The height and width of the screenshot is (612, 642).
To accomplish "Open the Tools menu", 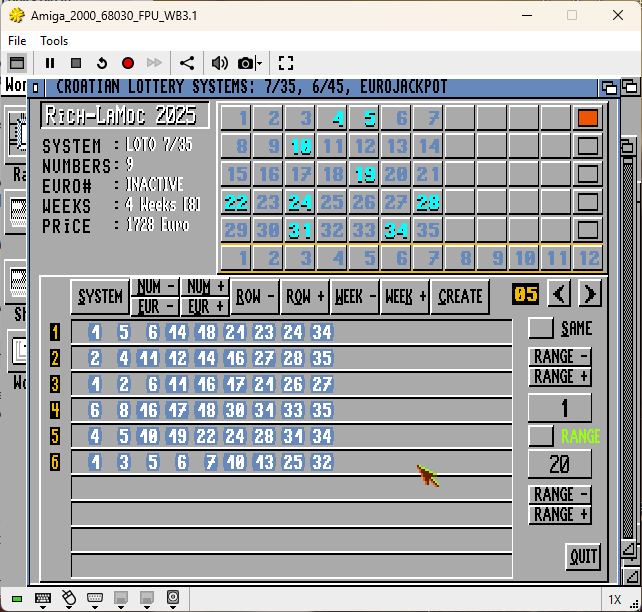I will click(x=54, y=41).
